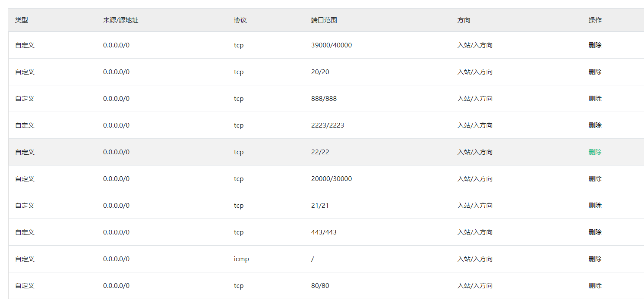Remove the 2223/2223 tcp rule

tap(595, 125)
